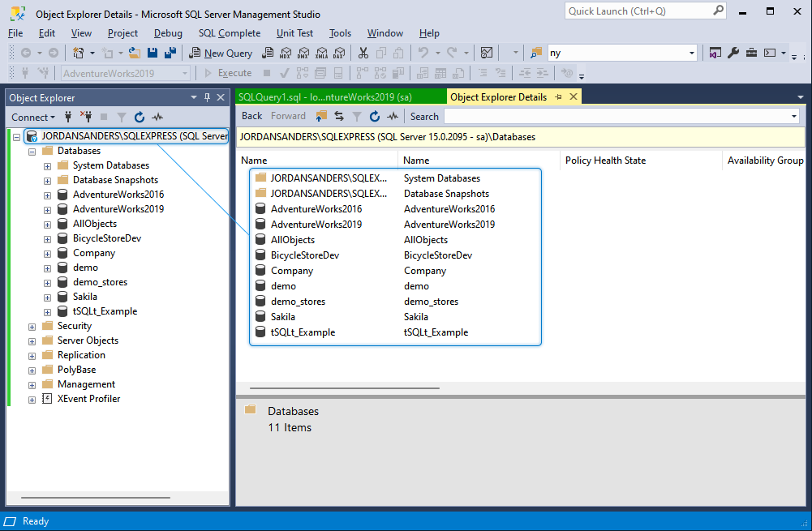Open the Connect dropdown in Object Explorer
Image resolution: width=812 pixels, height=531 pixels.
33,117
